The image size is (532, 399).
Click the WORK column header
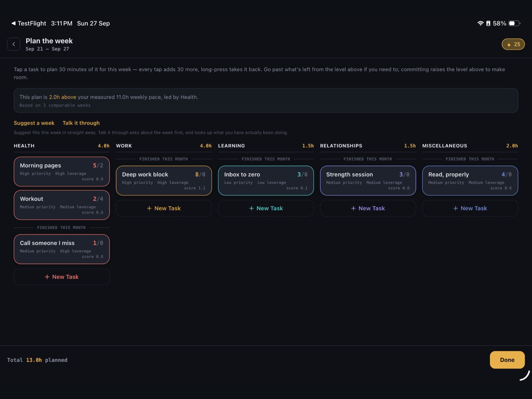124,146
